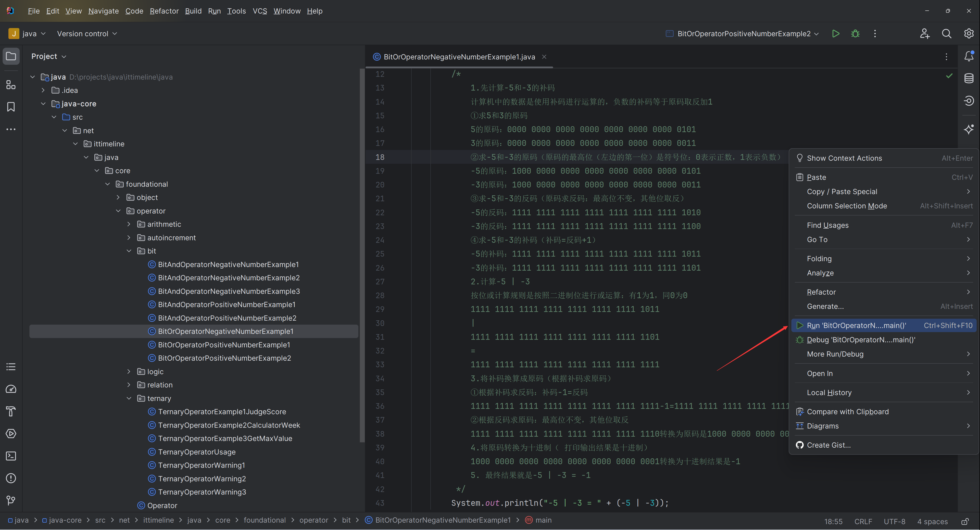The width and height of the screenshot is (980, 530).
Task: Collapse the ternary package
Action: click(x=129, y=398)
